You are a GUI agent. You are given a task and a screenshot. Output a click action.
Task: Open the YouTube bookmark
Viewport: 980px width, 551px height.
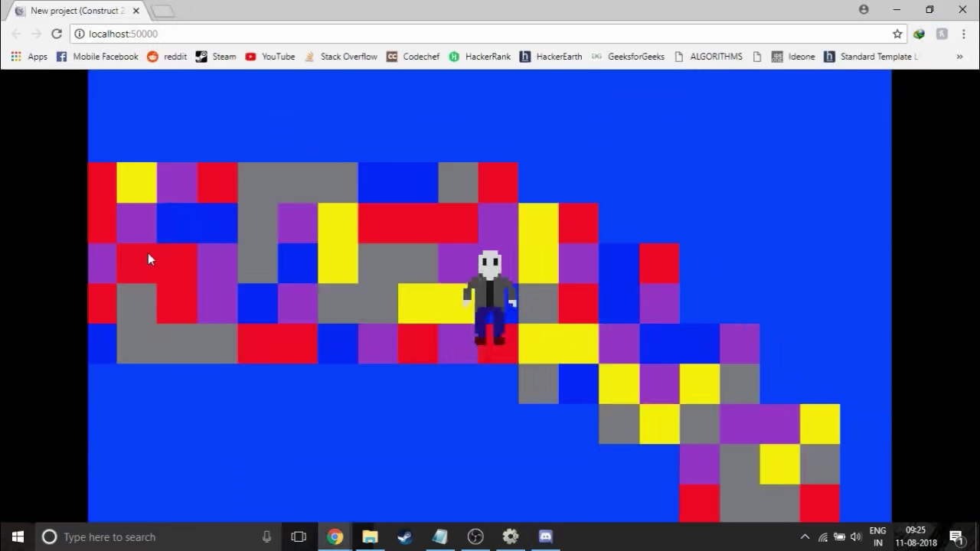point(270,57)
